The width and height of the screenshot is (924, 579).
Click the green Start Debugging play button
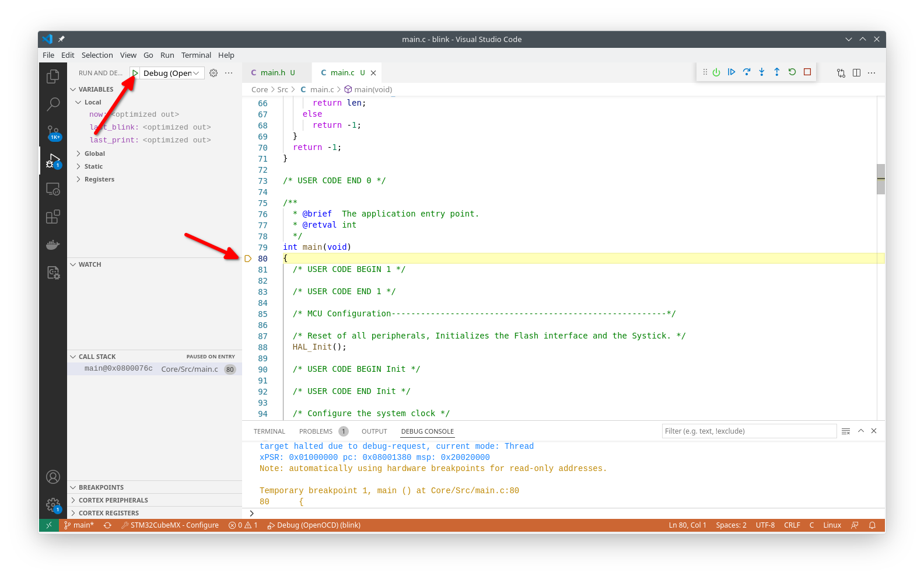click(135, 73)
